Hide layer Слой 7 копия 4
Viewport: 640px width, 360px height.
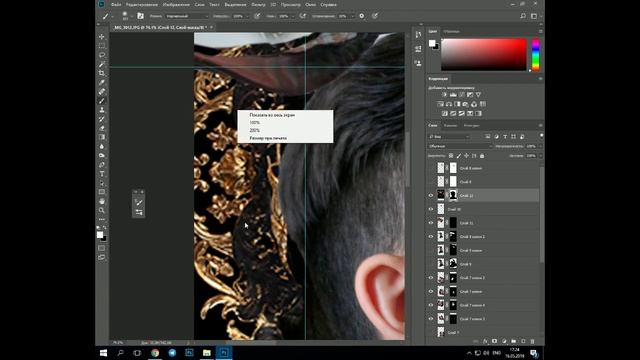(x=431, y=305)
